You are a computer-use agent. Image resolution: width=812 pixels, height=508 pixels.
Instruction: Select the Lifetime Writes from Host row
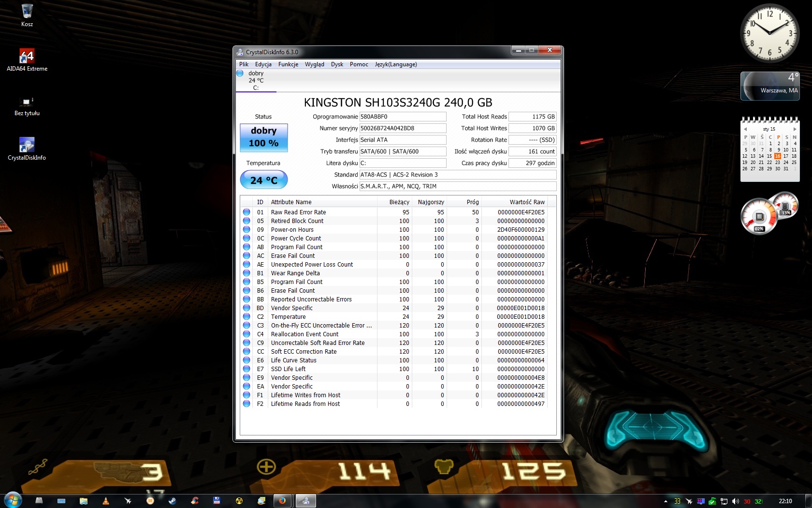394,395
